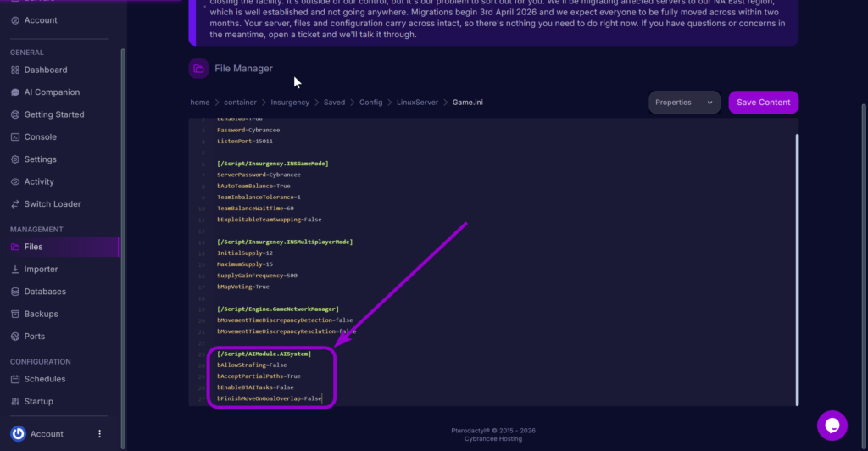Click the line ServerPassword=Cybrancee
The width and height of the screenshot is (868, 451).
259,175
